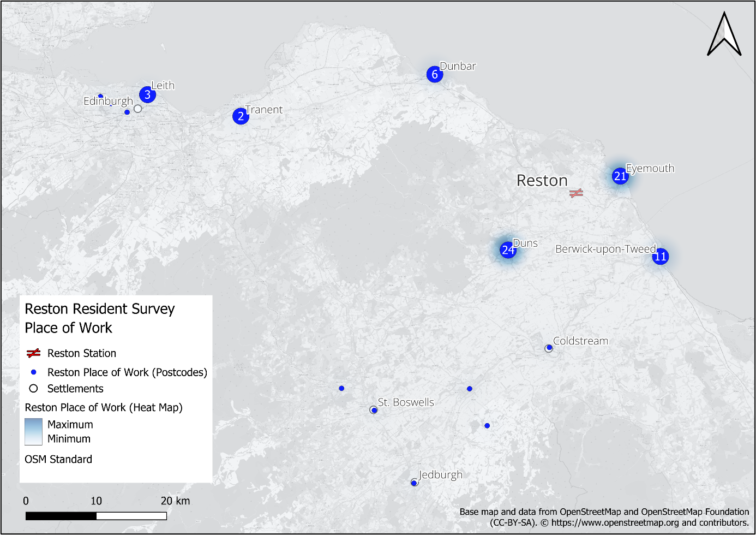Click the scale bar black segment

tap(61, 516)
